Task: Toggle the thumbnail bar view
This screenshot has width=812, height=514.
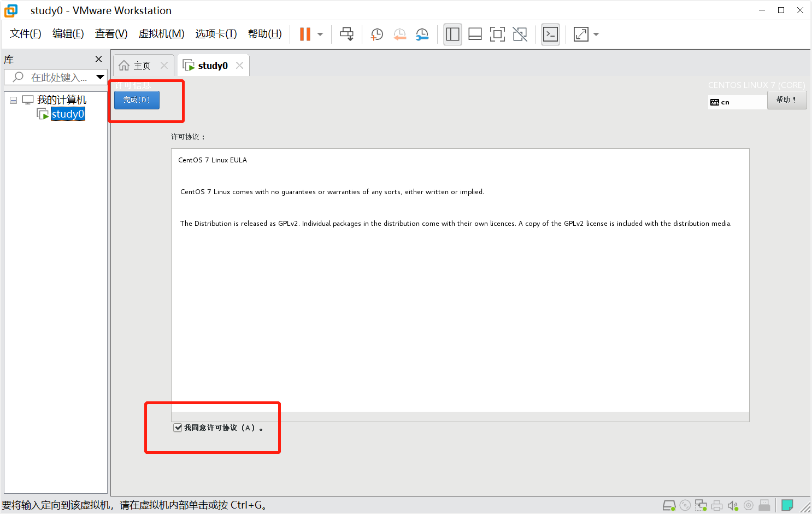Action: 475,34
